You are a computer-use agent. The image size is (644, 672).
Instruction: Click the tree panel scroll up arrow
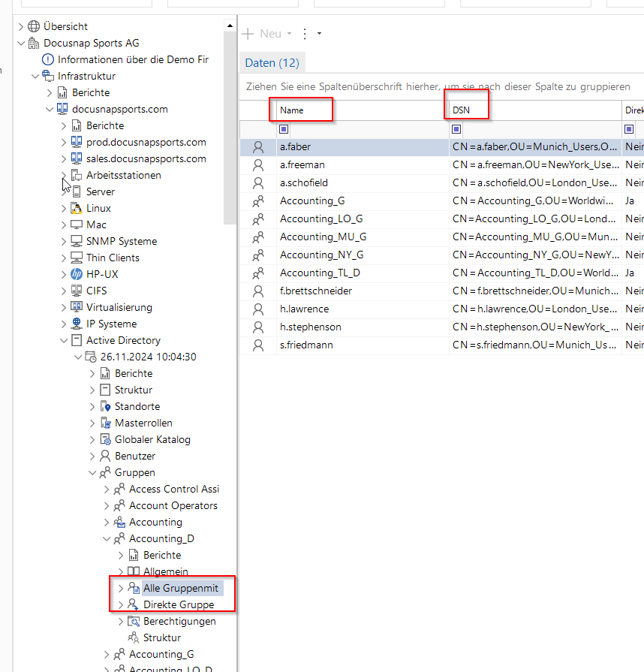click(x=230, y=26)
